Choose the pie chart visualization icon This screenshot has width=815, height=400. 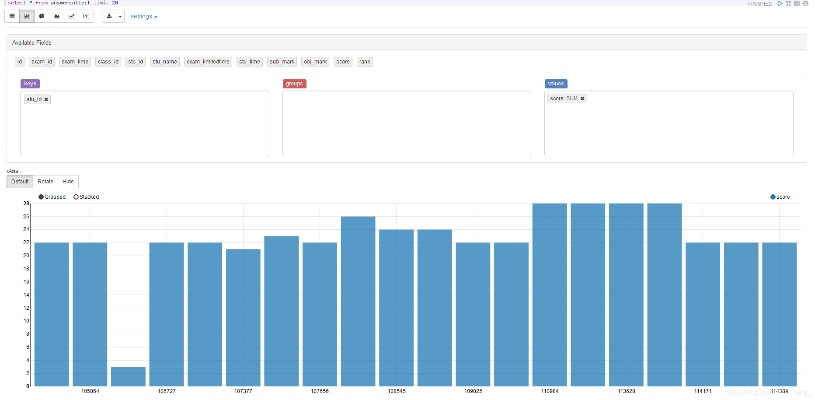coord(41,17)
